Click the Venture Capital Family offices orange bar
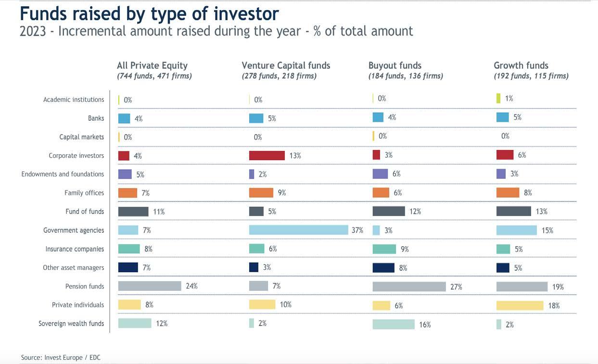Image resolution: width=598 pixels, height=364 pixels. click(x=261, y=193)
